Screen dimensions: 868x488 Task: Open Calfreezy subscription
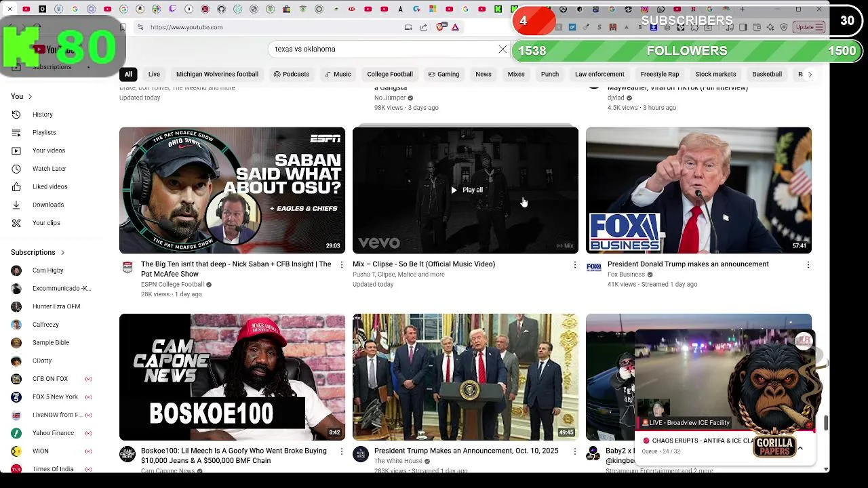tap(45, 325)
